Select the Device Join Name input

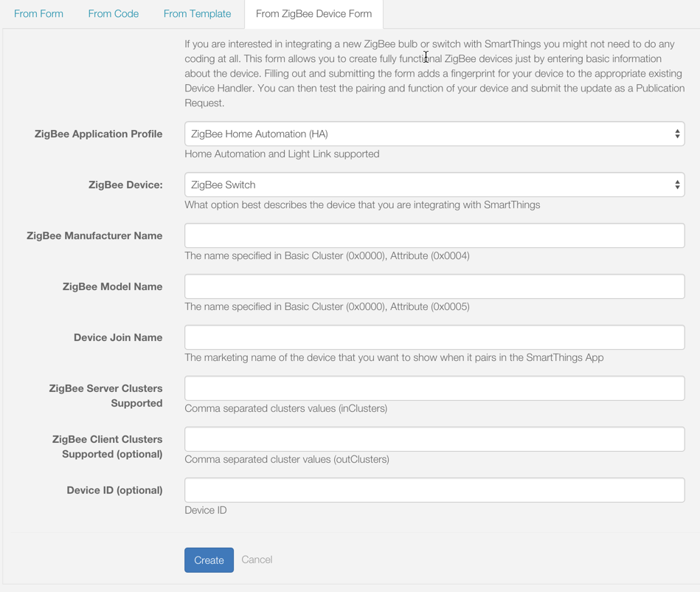pos(434,337)
